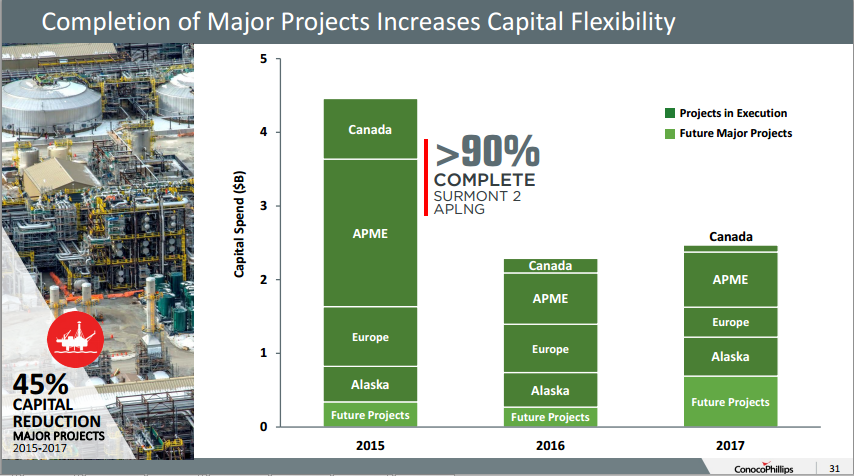Select the 2015 APME bar segment
The image size is (854, 476).
[370, 233]
